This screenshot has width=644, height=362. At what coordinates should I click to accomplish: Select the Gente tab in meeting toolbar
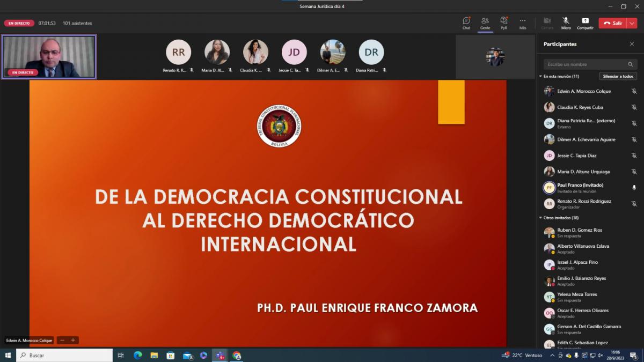[x=485, y=23]
